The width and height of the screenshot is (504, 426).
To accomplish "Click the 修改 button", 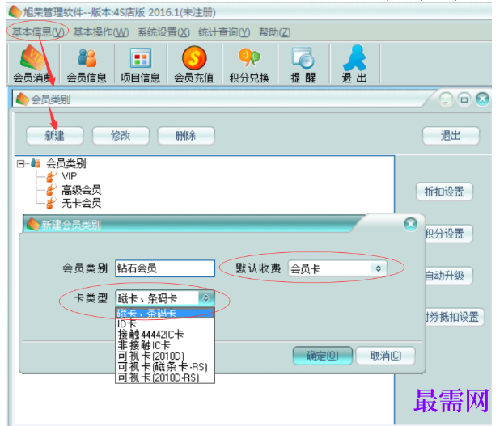I will coord(121,136).
